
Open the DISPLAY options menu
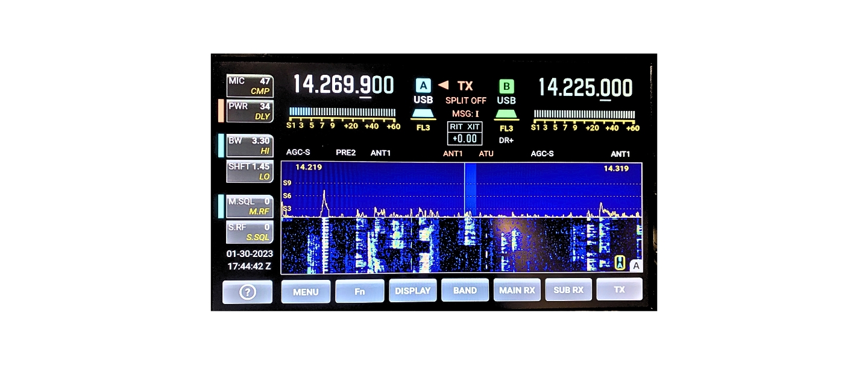point(412,290)
